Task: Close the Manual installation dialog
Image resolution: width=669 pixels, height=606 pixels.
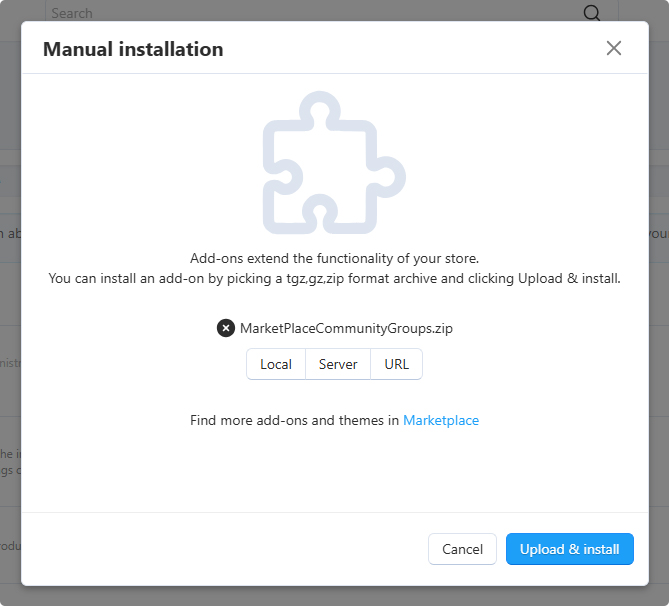Action: tap(614, 48)
